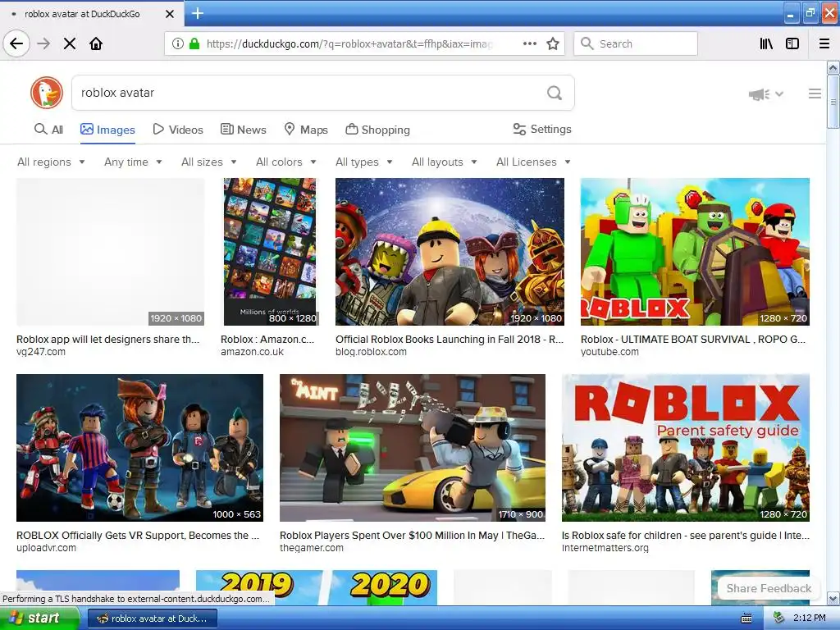840x630 pixels.
Task: Click the address bar URL
Action: pos(349,44)
